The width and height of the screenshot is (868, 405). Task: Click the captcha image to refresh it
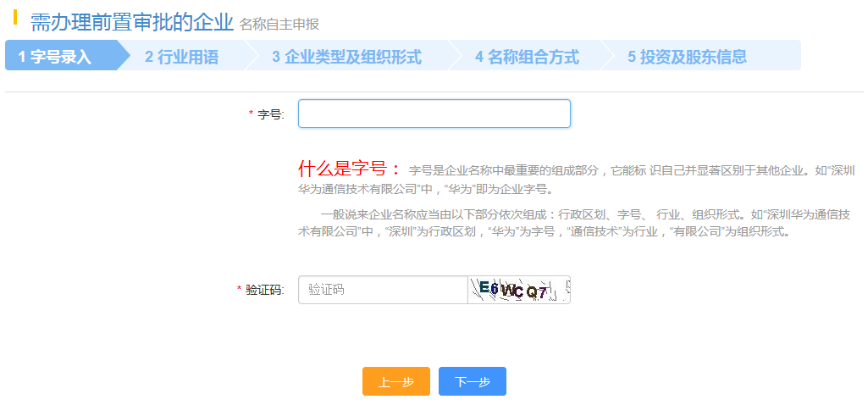coord(519,290)
